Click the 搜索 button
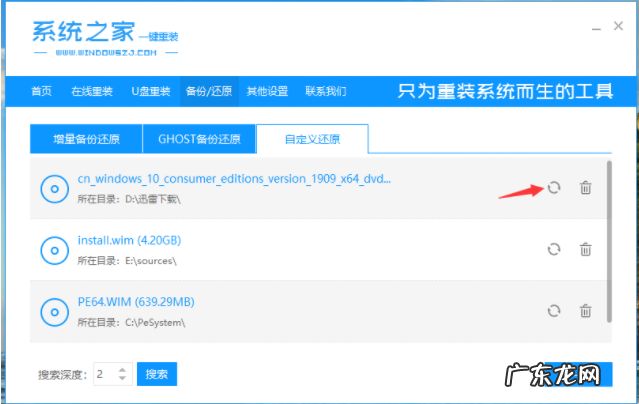639x404 pixels. tap(157, 374)
